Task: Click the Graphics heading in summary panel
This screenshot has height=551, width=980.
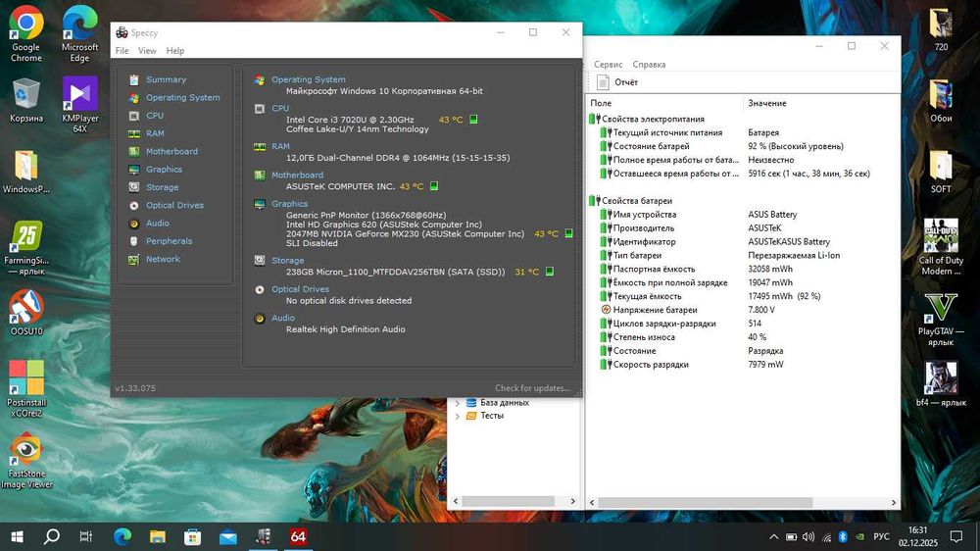Action: click(x=289, y=204)
